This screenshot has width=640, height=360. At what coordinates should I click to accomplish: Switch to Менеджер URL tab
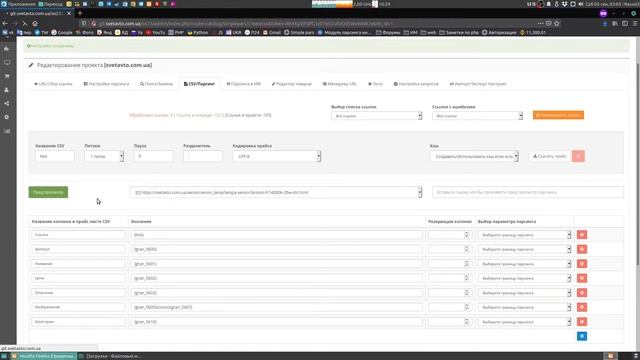click(339, 84)
